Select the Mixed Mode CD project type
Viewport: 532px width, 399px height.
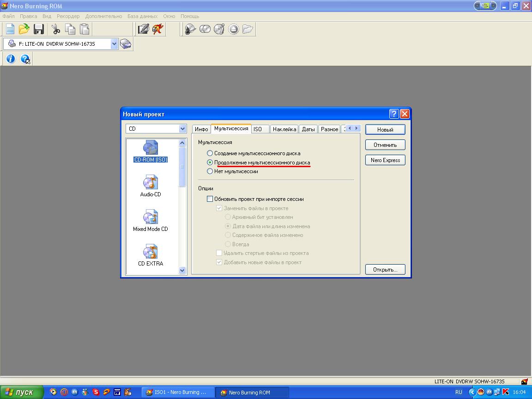point(151,221)
